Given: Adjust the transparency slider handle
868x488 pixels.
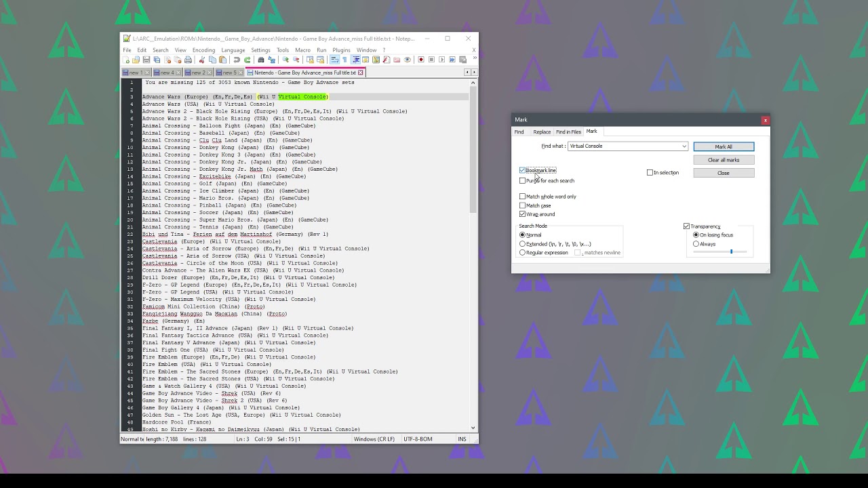Looking at the screenshot, I should [x=731, y=252].
